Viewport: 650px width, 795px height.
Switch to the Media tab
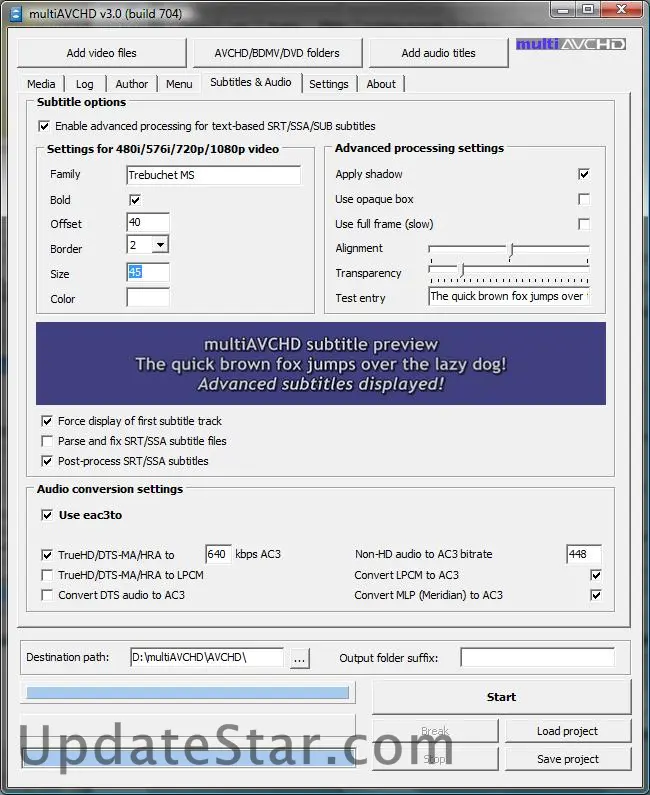click(42, 84)
